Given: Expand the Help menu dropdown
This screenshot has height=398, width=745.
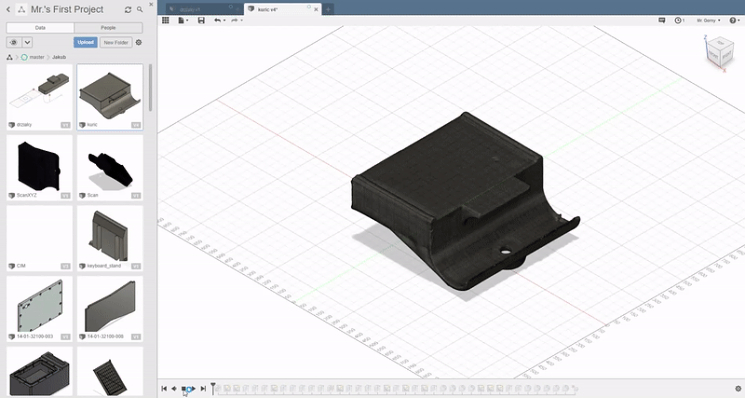Looking at the screenshot, I should (x=734, y=20).
